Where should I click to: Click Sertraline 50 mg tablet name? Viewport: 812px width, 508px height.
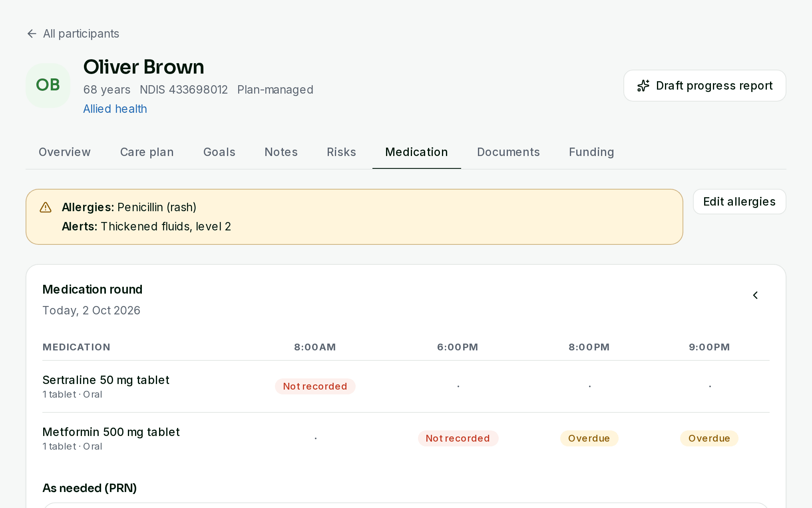106,380
